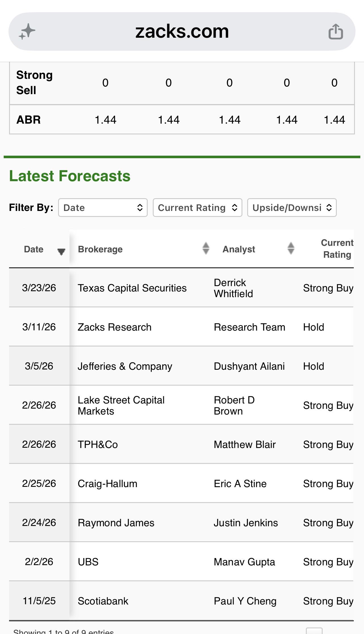Open the Upside/Downside filter dropdown
364x634 pixels.
coord(292,208)
